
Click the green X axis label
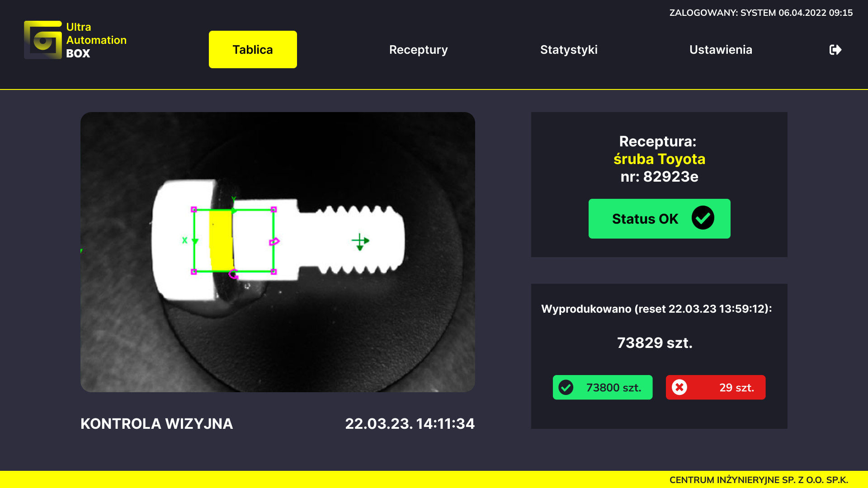point(184,240)
